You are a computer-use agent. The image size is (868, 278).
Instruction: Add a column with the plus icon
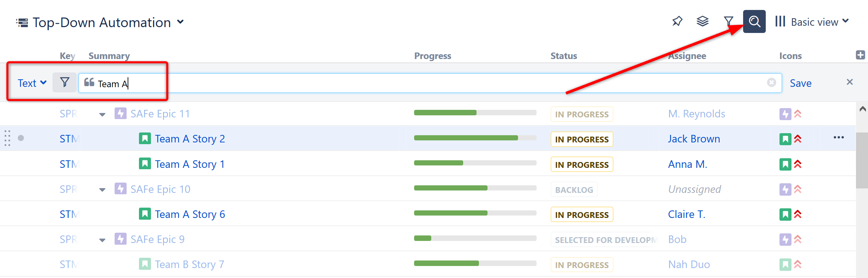pos(860,55)
